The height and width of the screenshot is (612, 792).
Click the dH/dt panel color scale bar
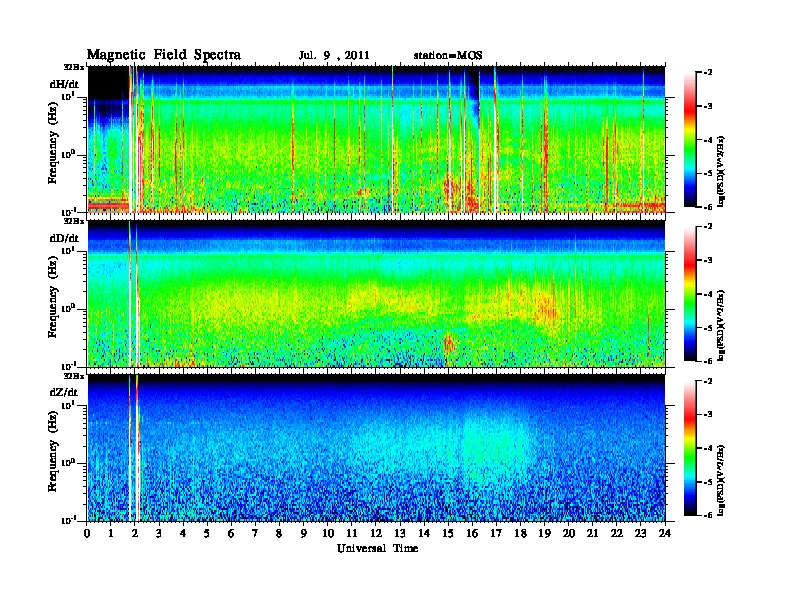tap(690, 139)
